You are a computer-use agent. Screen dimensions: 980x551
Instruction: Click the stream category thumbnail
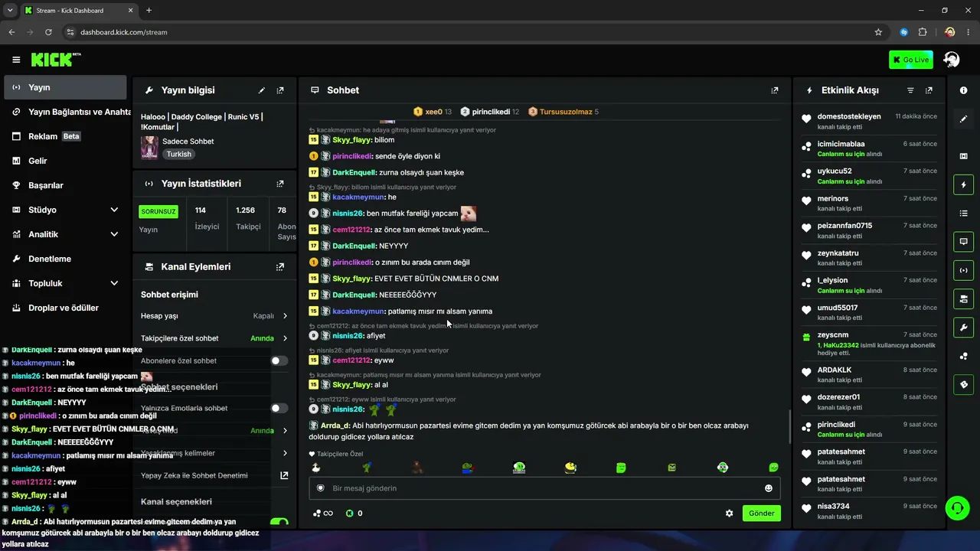point(149,147)
